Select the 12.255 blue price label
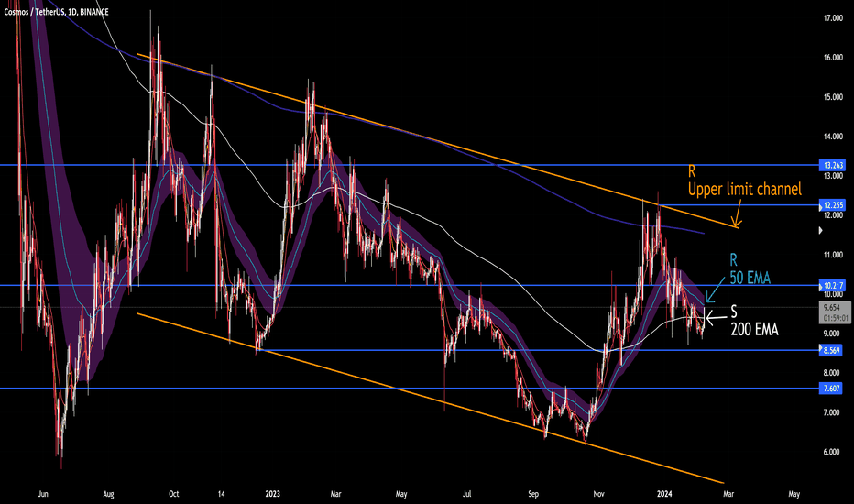This screenshot has height=504, width=854. point(833,205)
